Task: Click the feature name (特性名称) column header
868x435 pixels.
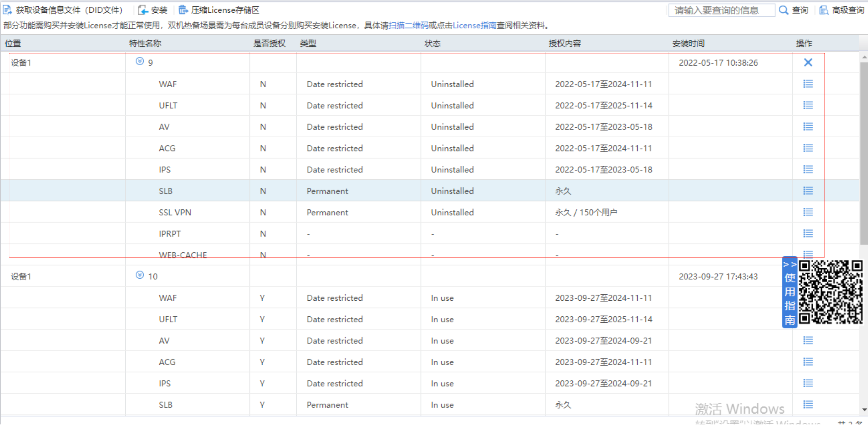Action: [x=145, y=43]
